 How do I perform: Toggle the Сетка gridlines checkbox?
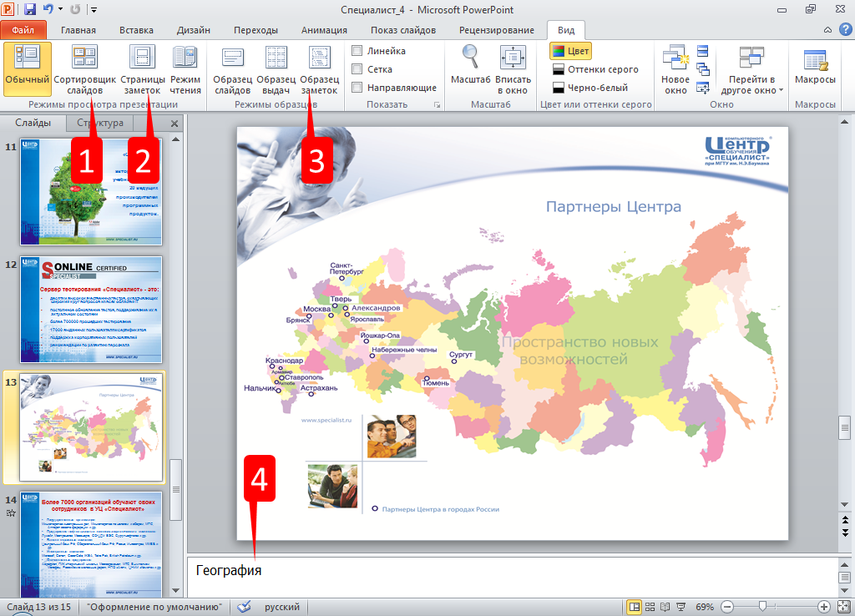(357, 69)
